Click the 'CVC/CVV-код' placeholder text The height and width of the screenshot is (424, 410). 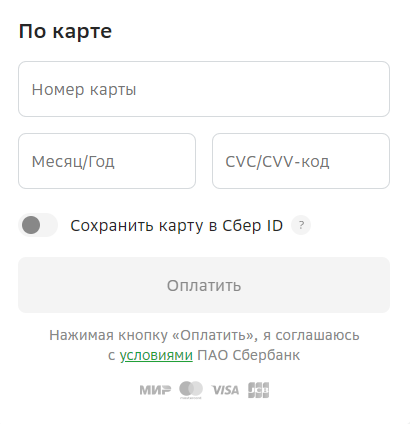[277, 162]
